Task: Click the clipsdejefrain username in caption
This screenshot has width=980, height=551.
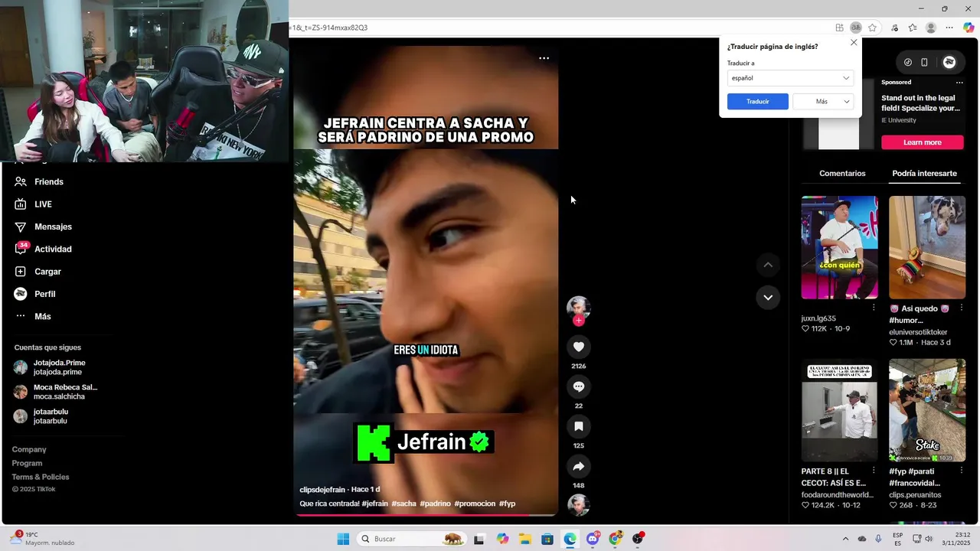Action: 322,490
